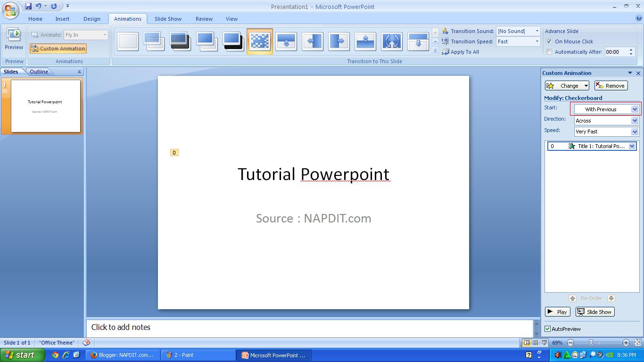The height and width of the screenshot is (362, 644).
Task: Switch to the Outline pane tab
Action: (39, 72)
